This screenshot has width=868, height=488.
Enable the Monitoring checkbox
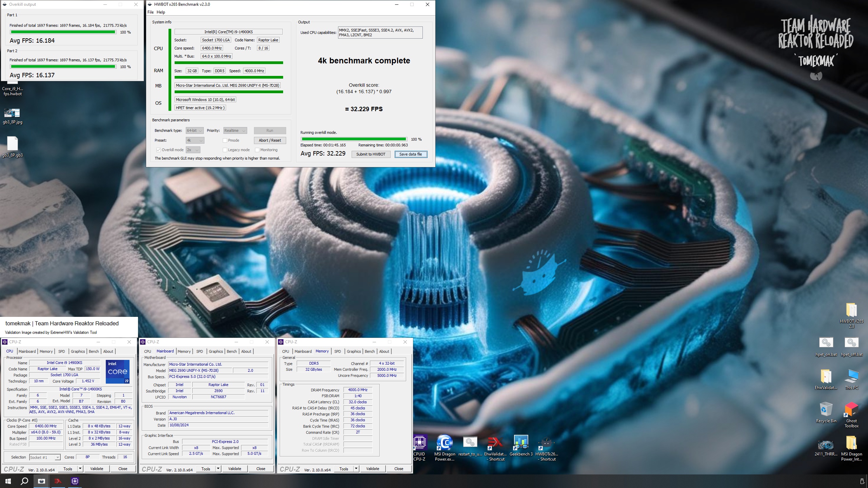click(x=257, y=150)
